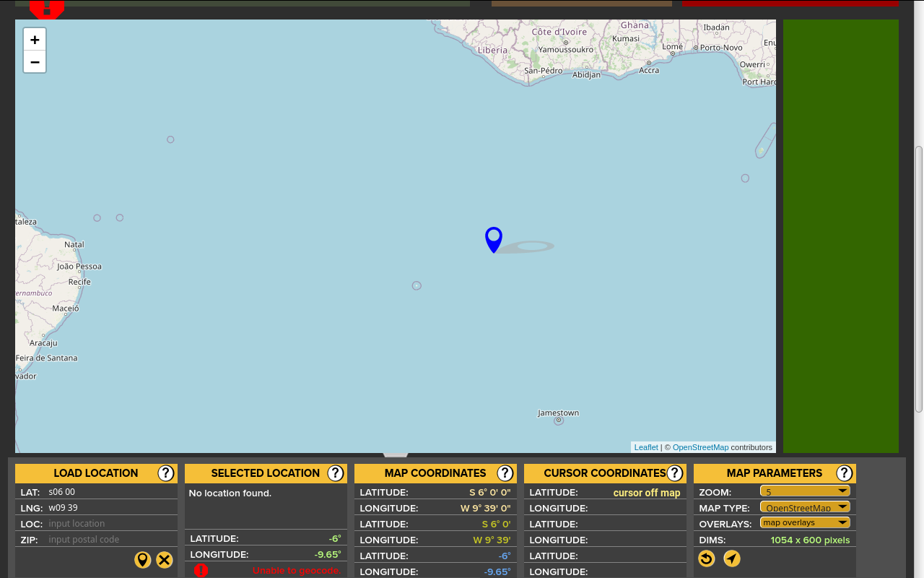
Task: Open help for Load Location panel
Action: [x=166, y=473]
